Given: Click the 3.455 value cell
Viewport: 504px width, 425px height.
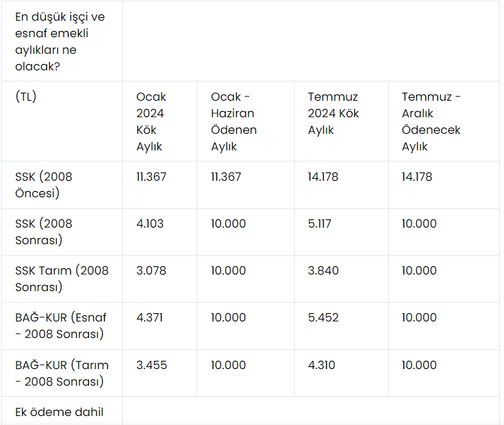Looking at the screenshot, I should (151, 364).
